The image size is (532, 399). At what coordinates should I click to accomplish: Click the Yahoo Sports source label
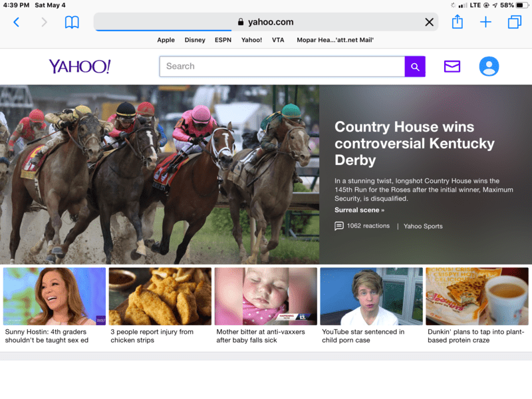423,226
